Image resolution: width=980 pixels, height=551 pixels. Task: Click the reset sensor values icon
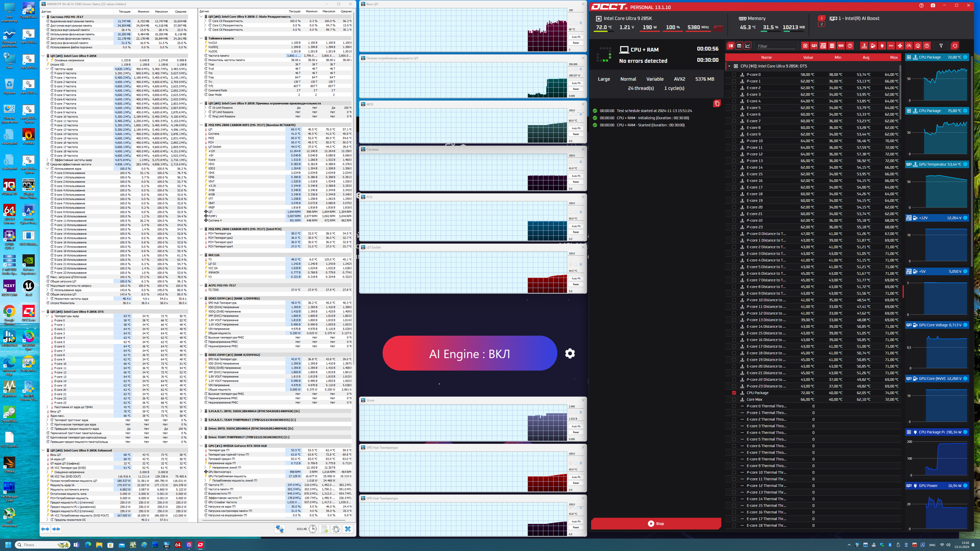955,46
